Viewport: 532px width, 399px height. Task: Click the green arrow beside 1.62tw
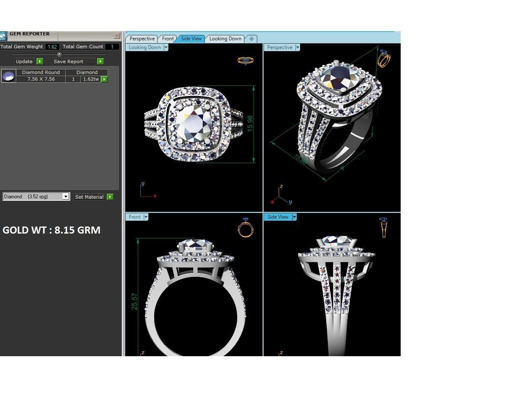click(104, 79)
